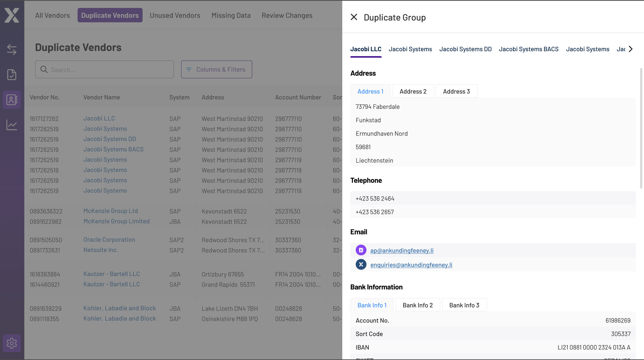Image resolution: width=644 pixels, height=360 pixels.
Task: Open the analytics chart sidebar icon
Action: pyautogui.click(x=12, y=125)
